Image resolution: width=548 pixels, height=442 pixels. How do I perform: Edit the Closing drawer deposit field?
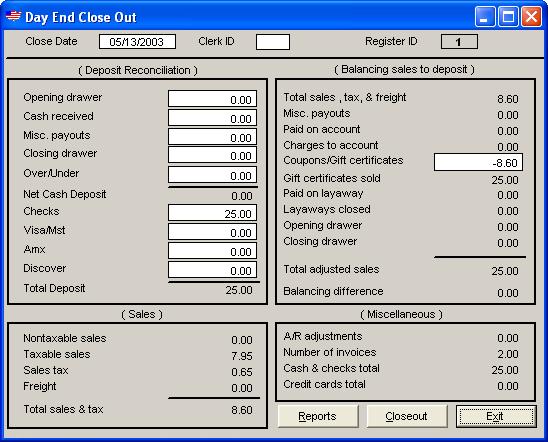click(x=212, y=155)
